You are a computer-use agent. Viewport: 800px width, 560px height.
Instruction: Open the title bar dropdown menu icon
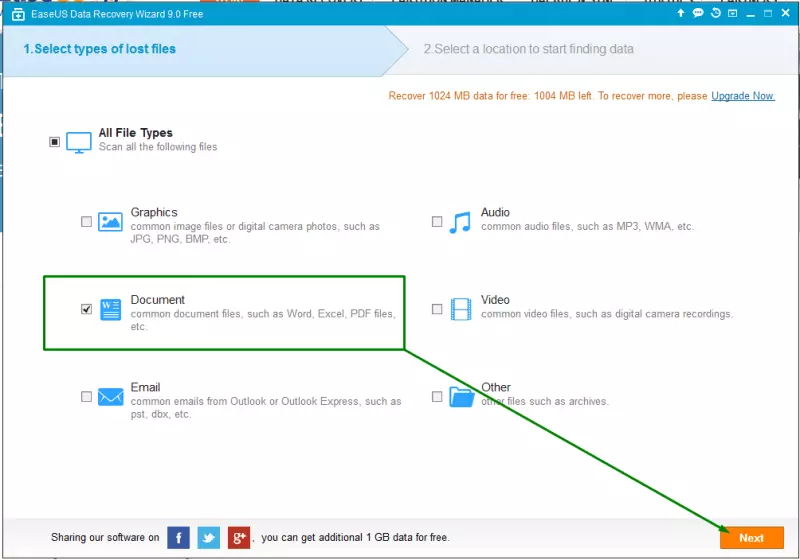pos(731,15)
